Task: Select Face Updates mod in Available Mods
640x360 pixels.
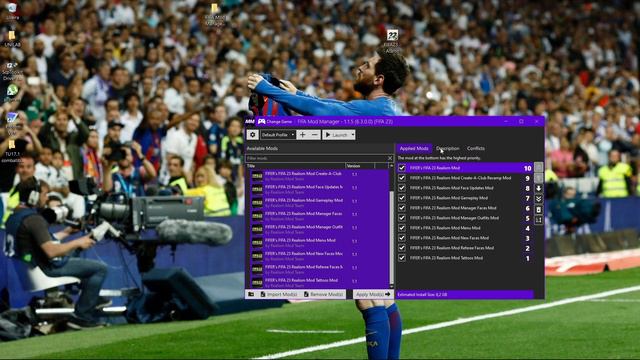Action: click(x=319, y=189)
